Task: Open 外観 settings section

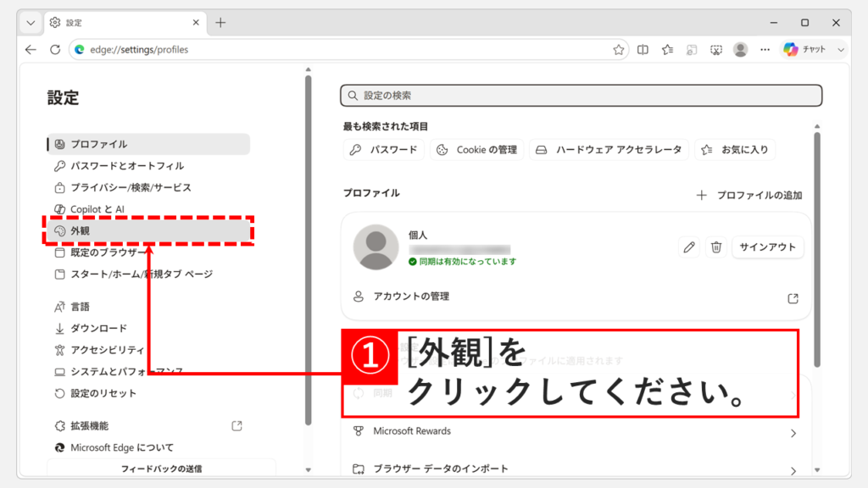Action: tap(148, 230)
